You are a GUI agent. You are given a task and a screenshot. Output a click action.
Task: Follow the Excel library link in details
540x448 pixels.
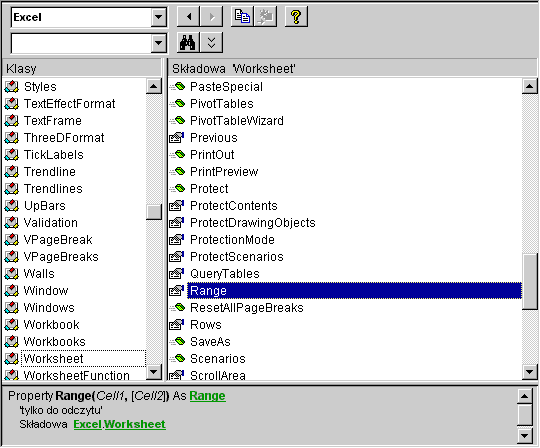87,424
